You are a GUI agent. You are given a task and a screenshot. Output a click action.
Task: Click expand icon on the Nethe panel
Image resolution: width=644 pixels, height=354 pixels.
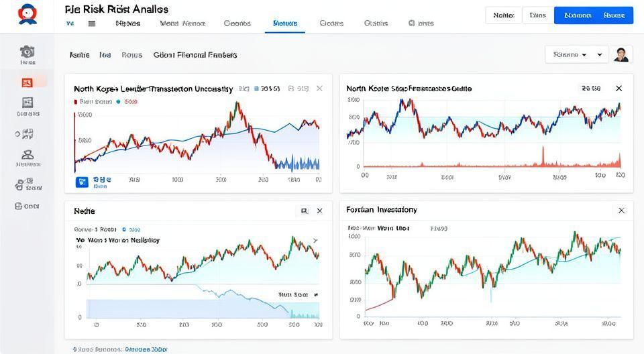coord(304,211)
